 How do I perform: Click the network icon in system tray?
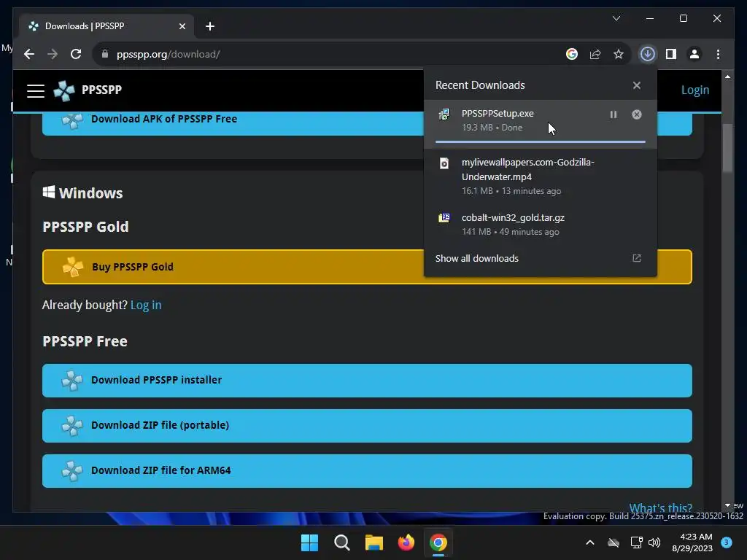pos(636,542)
